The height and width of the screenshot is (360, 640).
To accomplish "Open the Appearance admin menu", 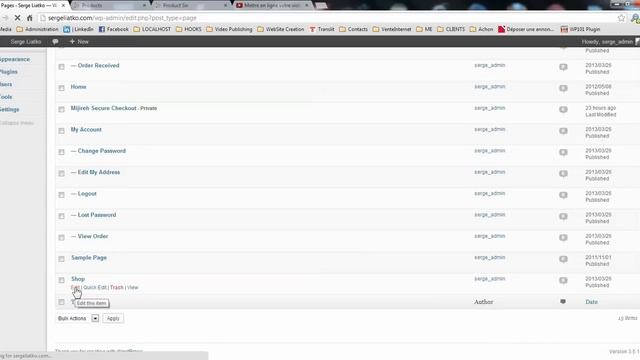I will click(x=15, y=59).
